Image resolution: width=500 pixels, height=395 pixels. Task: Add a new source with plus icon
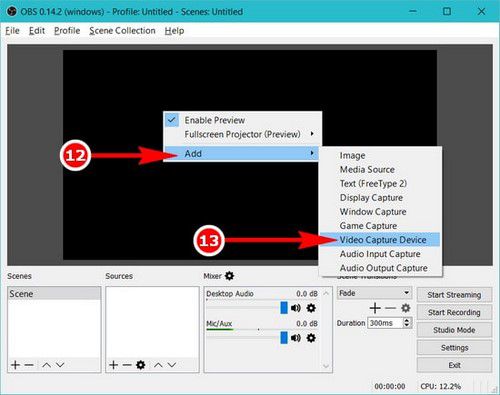pyautogui.click(x=113, y=365)
